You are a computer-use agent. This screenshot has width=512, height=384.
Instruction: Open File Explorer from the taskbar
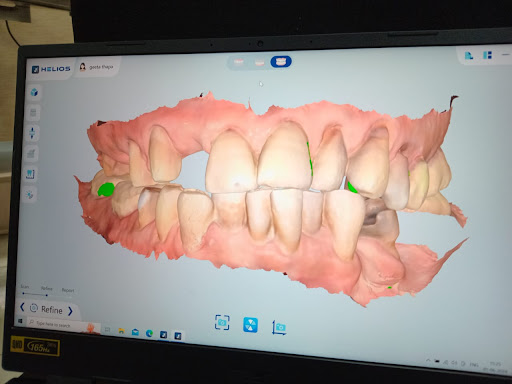click(x=121, y=331)
